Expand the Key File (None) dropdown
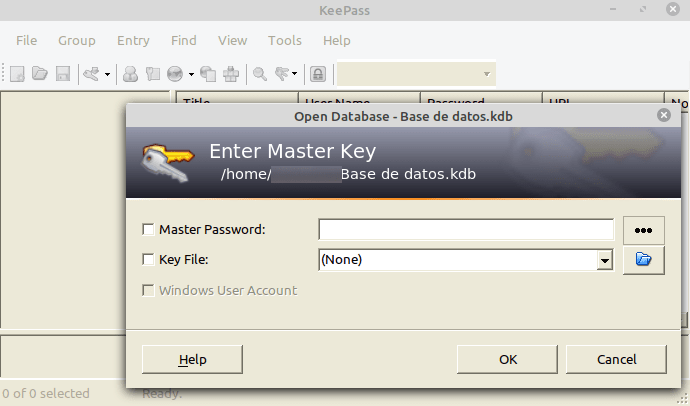 click(x=605, y=260)
